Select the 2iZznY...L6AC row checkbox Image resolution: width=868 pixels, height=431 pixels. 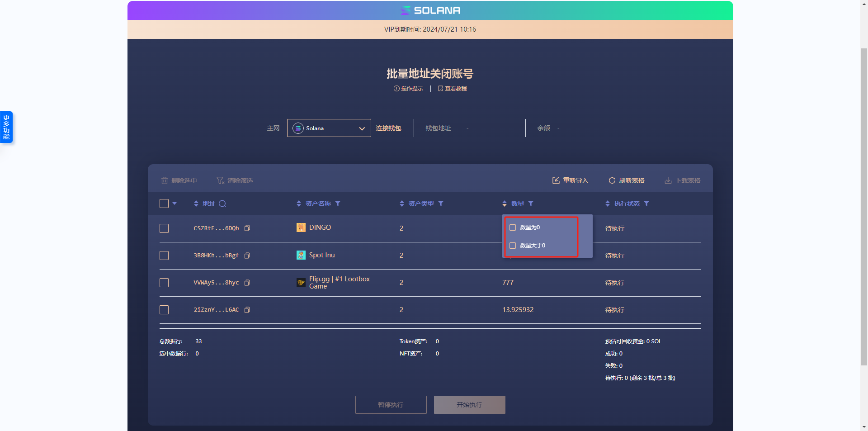164,310
